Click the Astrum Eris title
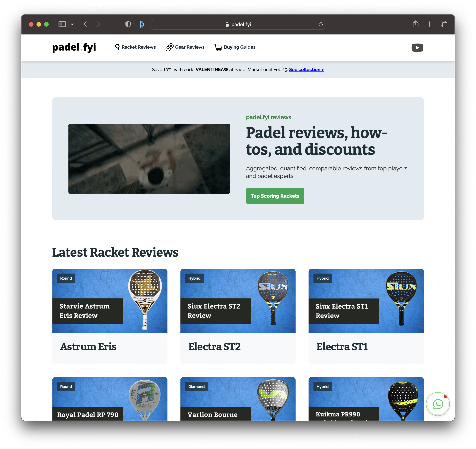The width and height of the screenshot is (476, 449). pyautogui.click(x=88, y=347)
